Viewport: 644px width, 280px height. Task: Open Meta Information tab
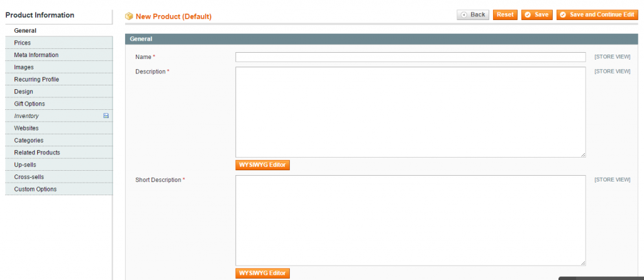(58, 55)
